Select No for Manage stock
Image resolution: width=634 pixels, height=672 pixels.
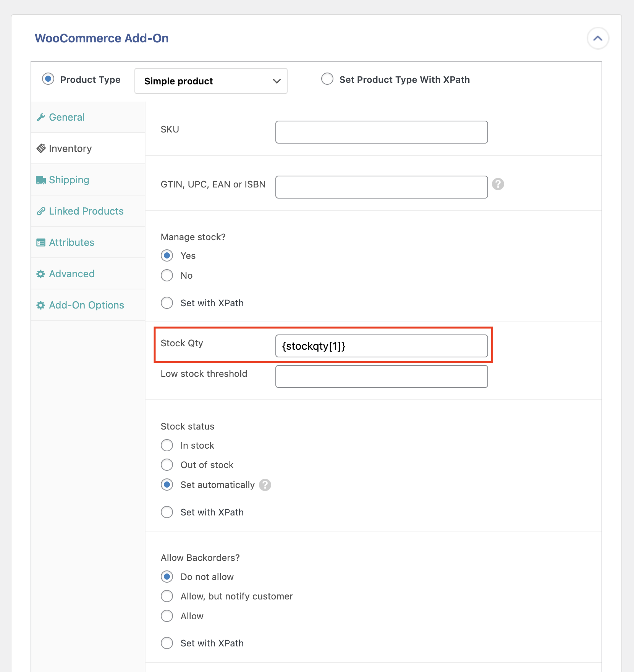click(167, 275)
